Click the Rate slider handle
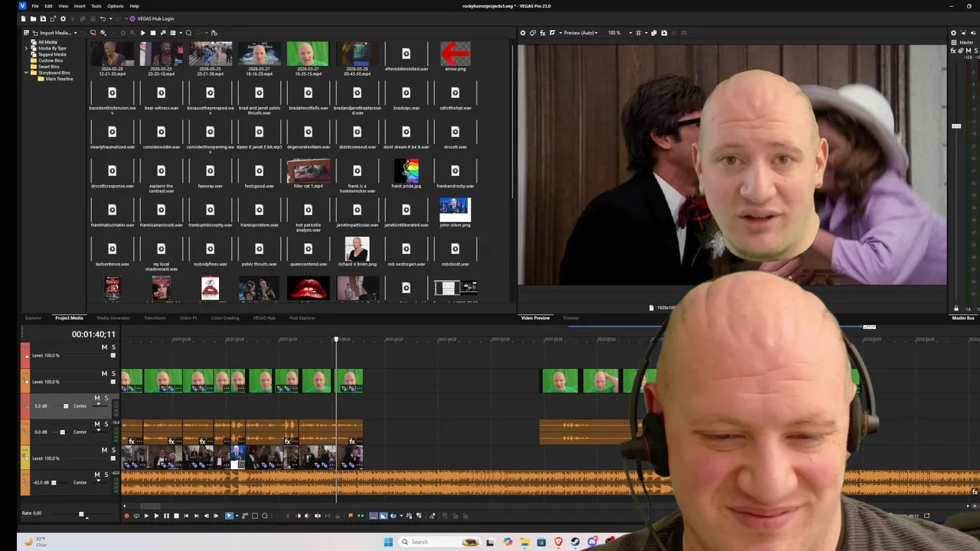 [x=81, y=514]
